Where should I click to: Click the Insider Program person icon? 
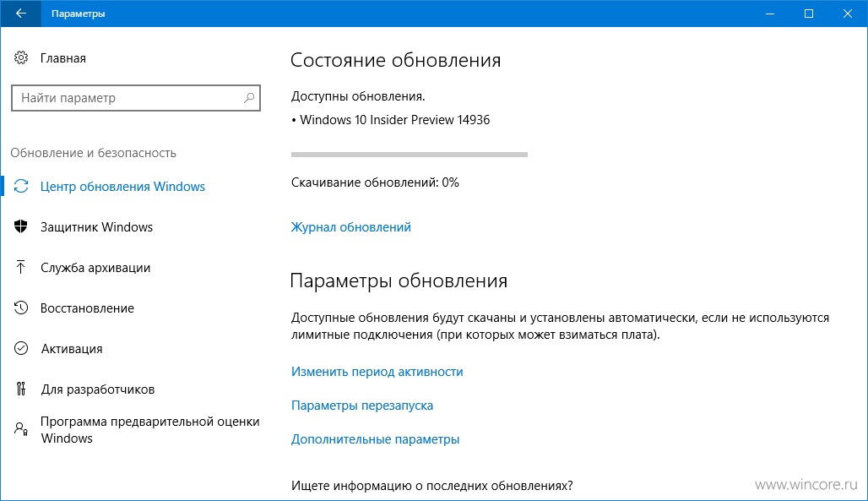21,429
